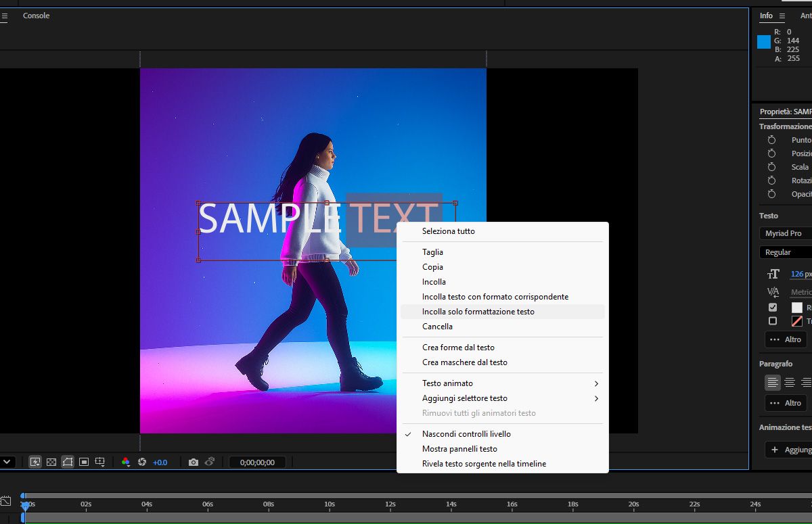
Task: Click the current timecode 0;00;00;00 field
Action: (x=257, y=462)
